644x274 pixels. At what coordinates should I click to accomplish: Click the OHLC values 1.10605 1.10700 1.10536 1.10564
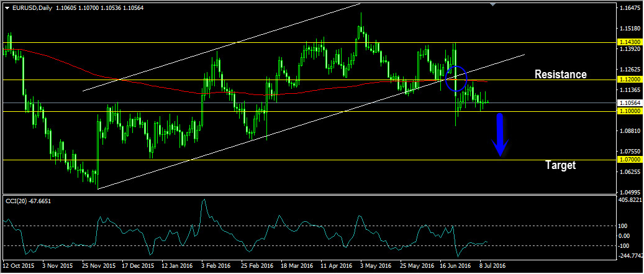99,8
